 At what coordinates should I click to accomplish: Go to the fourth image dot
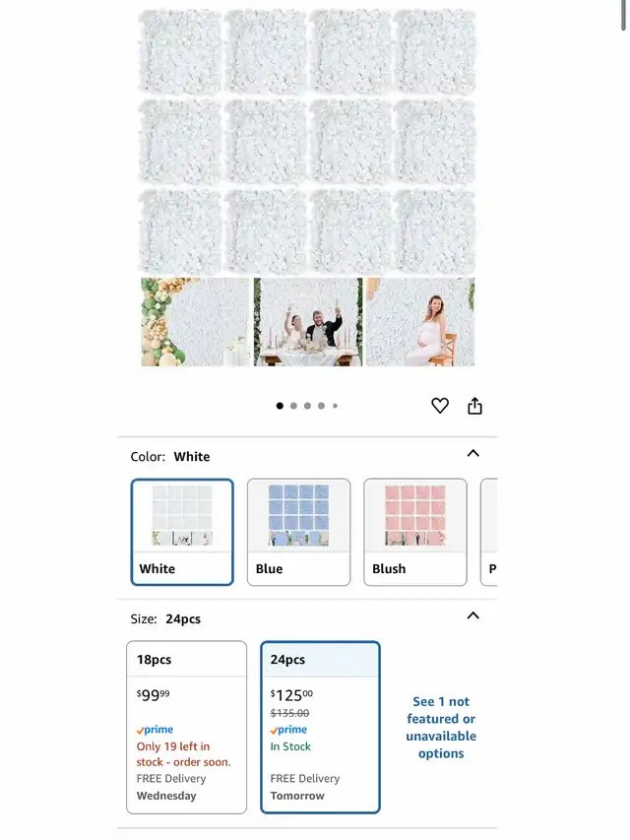click(x=322, y=406)
